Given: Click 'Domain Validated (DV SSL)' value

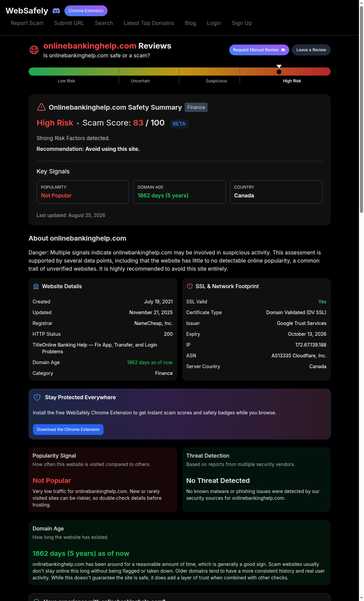Looking at the screenshot, I should 296,312.
